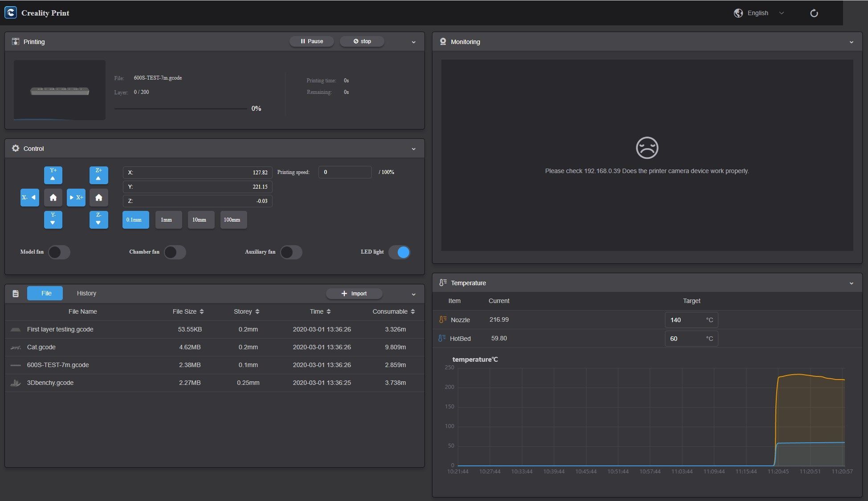Click the Z-axis home icon button

pos(99,198)
